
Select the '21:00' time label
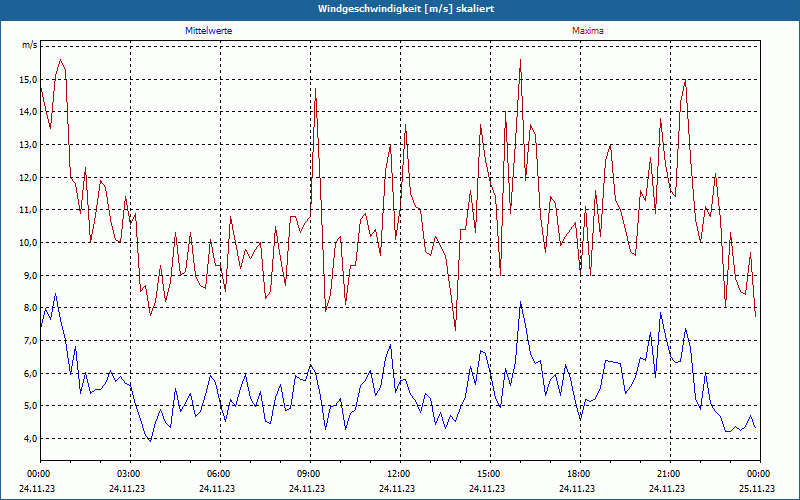point(670,474)
